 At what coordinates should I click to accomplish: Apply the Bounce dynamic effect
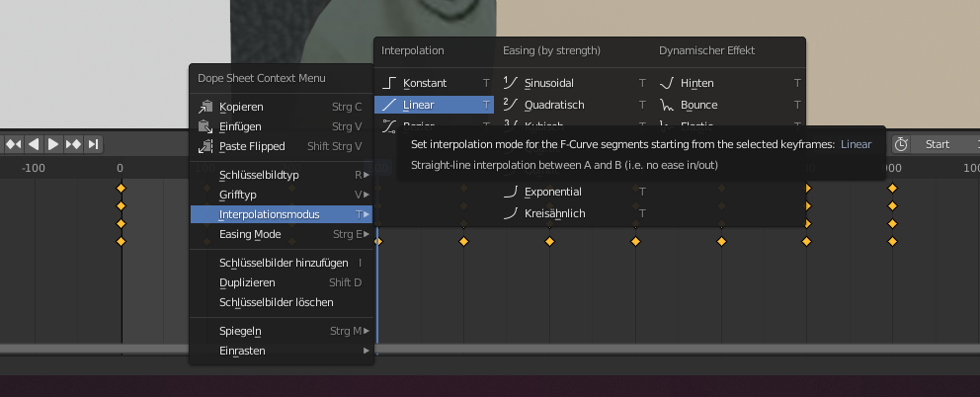(x=698, y=105)
